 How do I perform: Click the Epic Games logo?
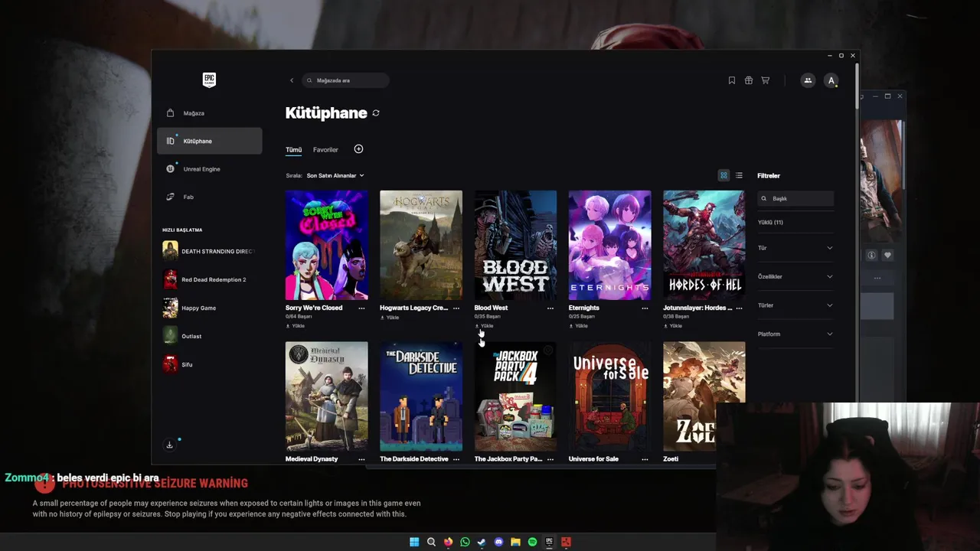point(209,80)
